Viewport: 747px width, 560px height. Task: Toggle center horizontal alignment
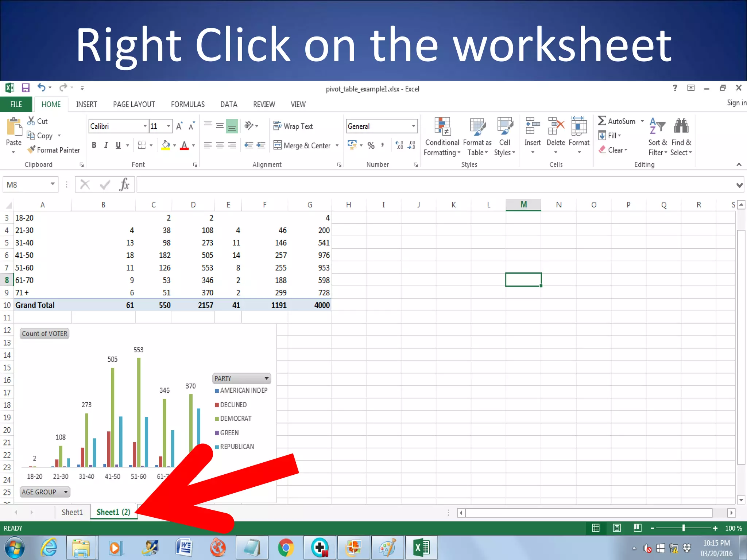[220, 145]
